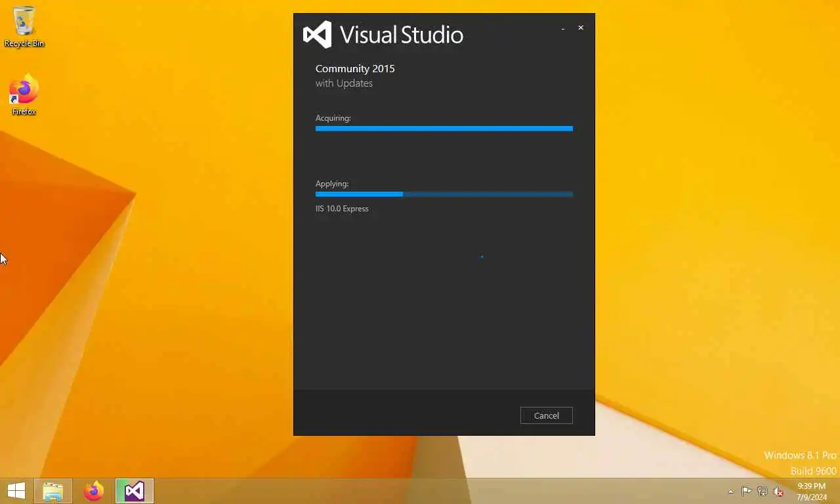Viewport: 840px width, 504px height.
Task: Open the Windows Start button
Action: point(16,491)
